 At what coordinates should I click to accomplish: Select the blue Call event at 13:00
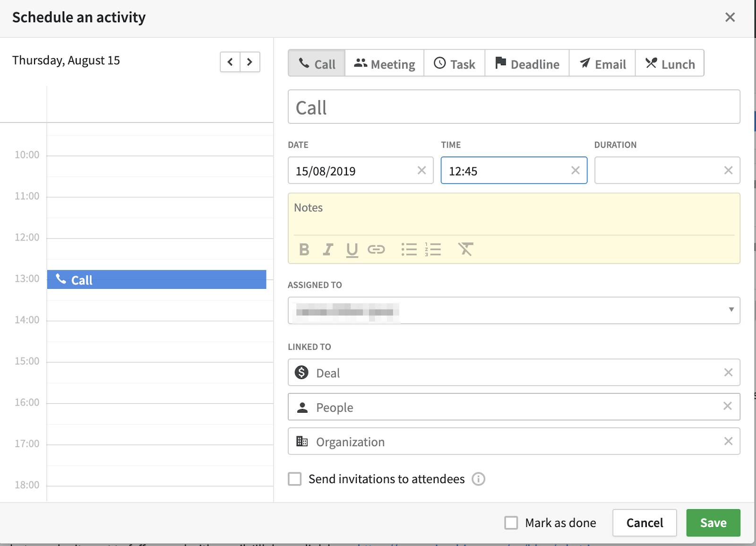[156, 279]
